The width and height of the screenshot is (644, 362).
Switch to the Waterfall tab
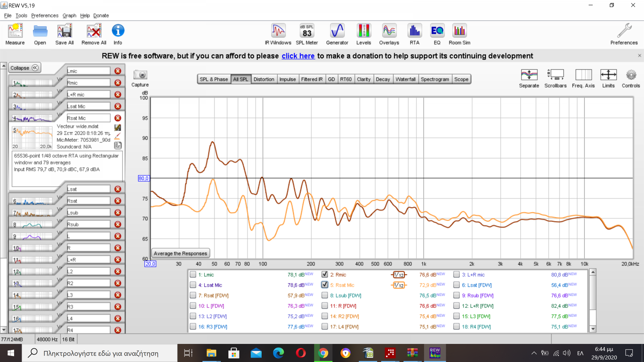(405, 79)
